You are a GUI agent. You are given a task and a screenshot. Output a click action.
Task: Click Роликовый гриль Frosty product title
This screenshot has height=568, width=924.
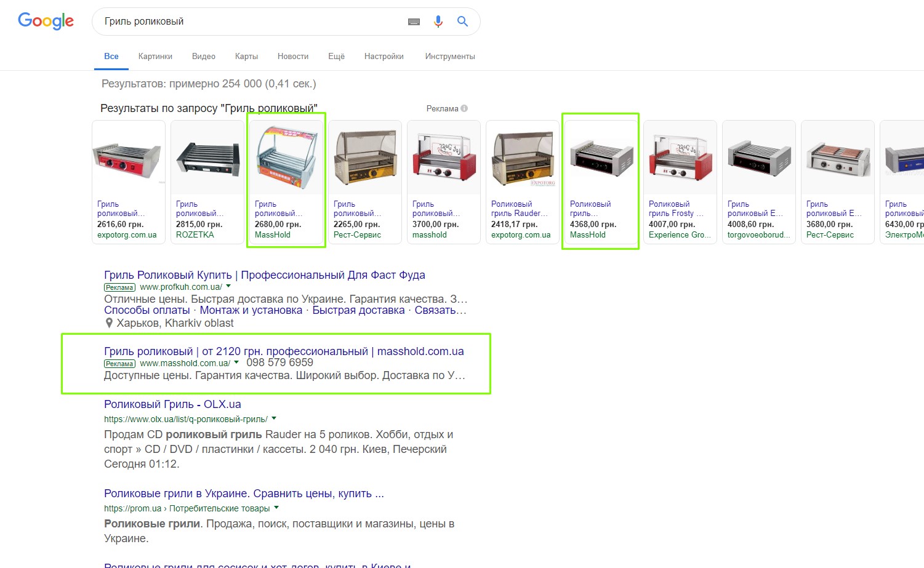tap(676, 209)
